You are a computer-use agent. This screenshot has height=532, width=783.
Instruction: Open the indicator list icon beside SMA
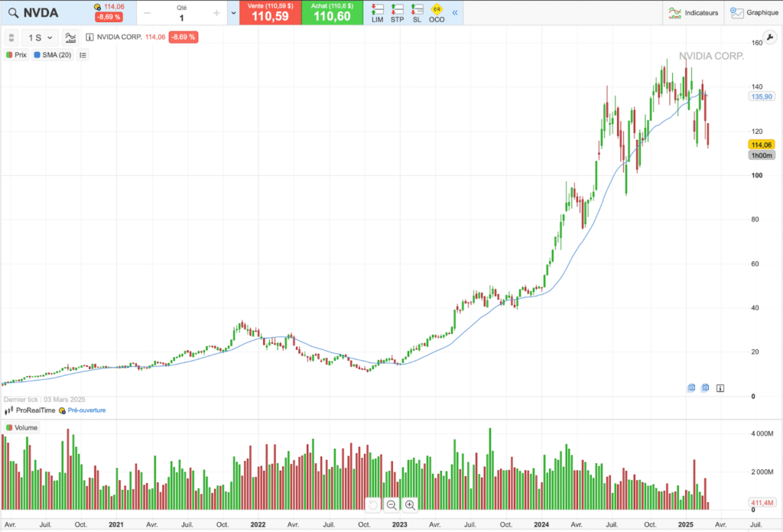click(x=83, y=55)
